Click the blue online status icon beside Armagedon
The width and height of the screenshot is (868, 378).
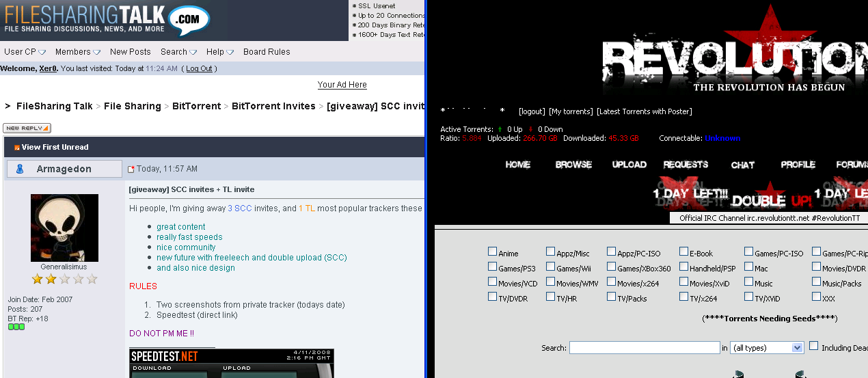[x=20, y=169]
